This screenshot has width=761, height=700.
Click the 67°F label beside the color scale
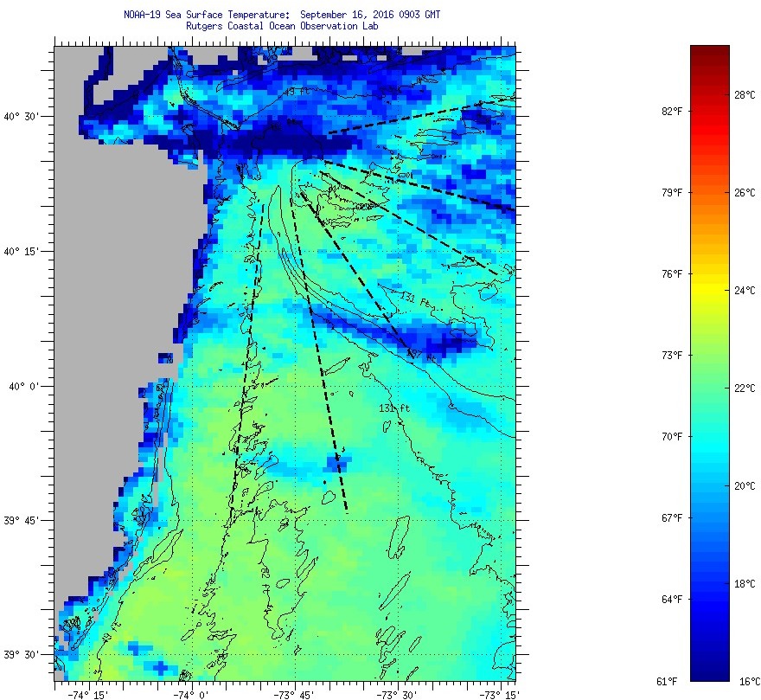[x=672, y=518]
